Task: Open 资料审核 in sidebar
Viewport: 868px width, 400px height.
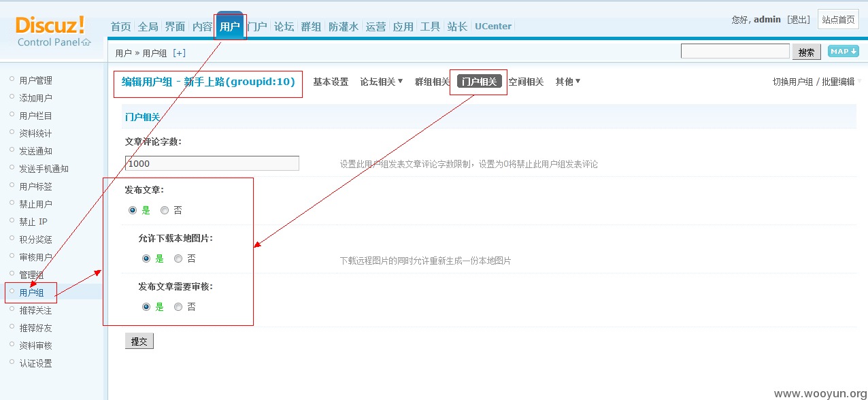Action: point(35,346)
